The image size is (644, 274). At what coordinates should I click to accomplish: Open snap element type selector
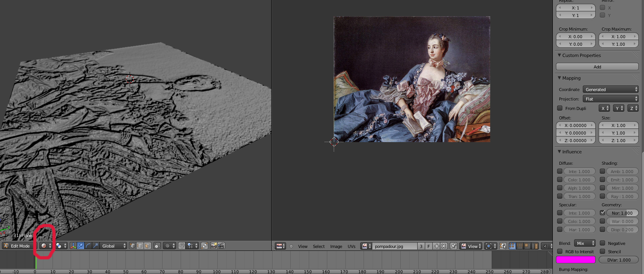[192, 246]
